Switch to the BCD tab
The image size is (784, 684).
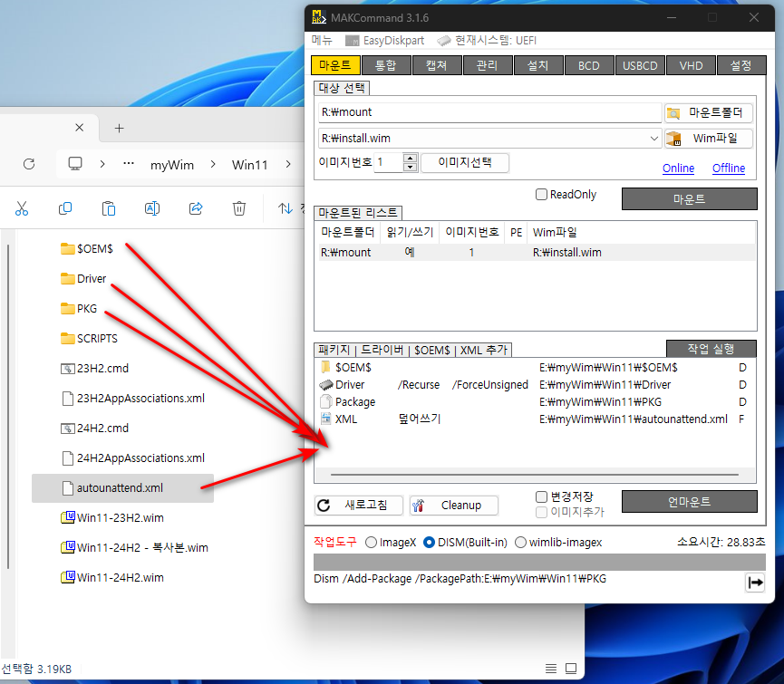click(x=589, y=65)
